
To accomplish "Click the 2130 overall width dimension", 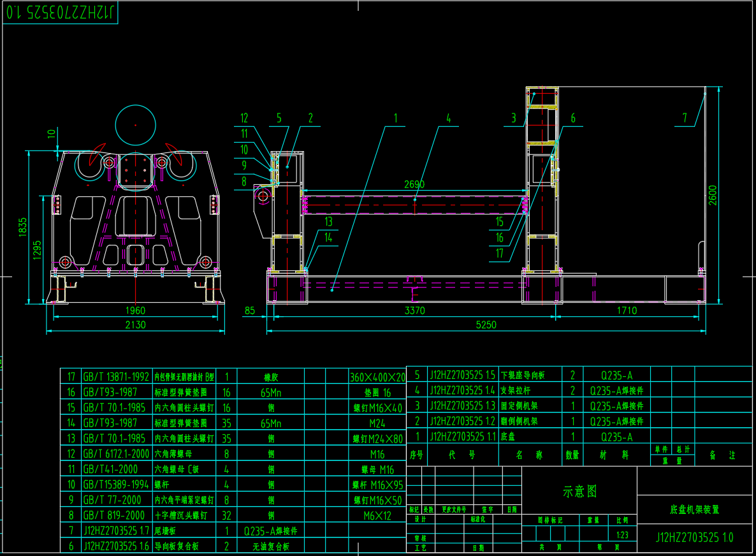I will [136, 325].
